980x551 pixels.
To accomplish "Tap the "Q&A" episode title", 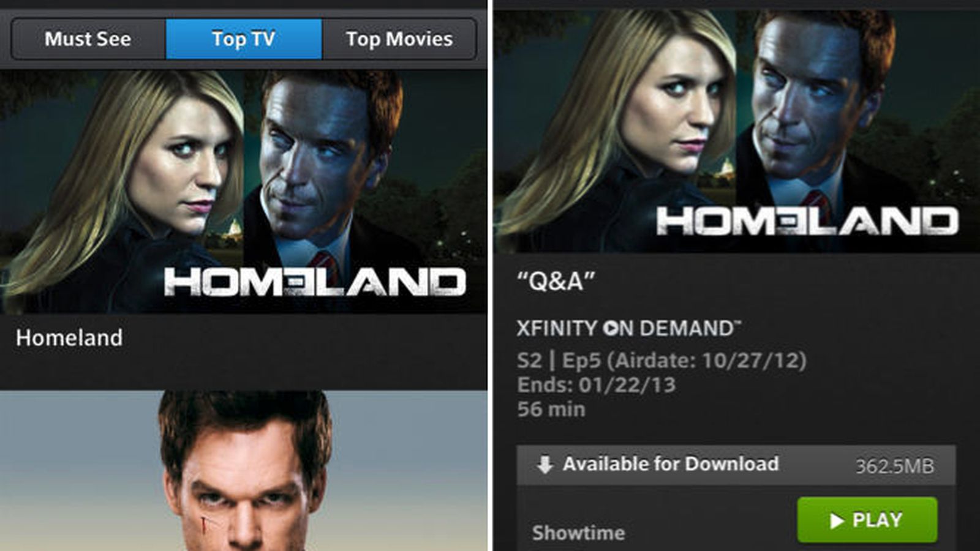I will (556, 282).
